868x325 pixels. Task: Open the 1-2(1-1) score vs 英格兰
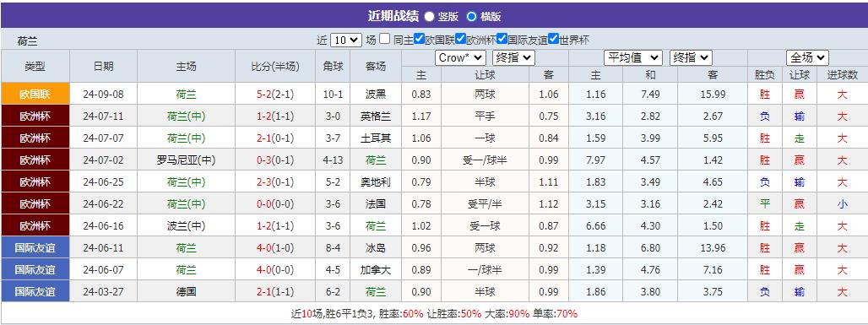(x=275, y=116)
